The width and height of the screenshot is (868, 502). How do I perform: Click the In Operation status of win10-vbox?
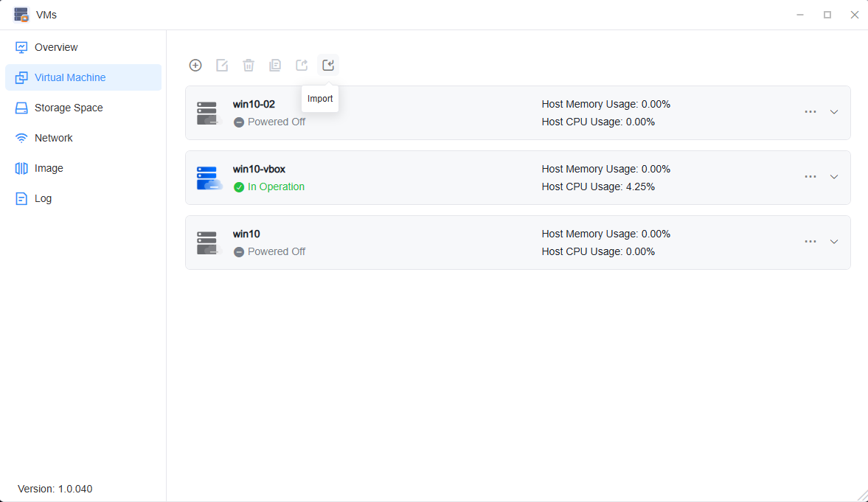274,186
